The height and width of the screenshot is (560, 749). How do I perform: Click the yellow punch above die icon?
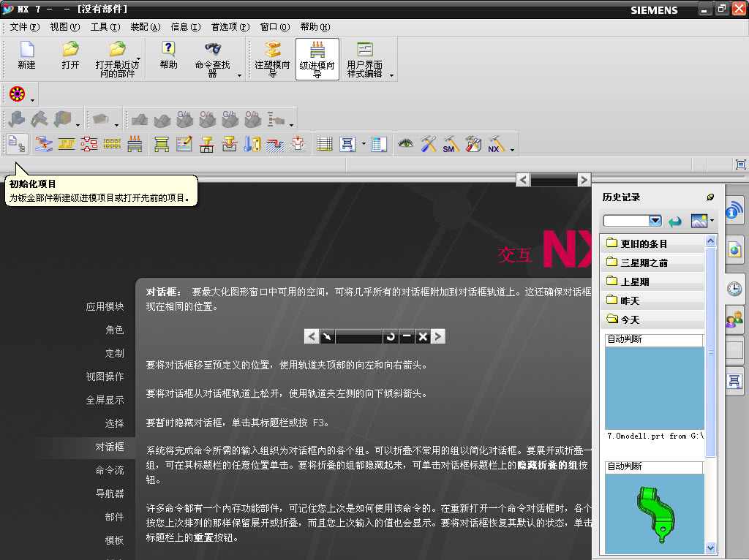[206, 144]
